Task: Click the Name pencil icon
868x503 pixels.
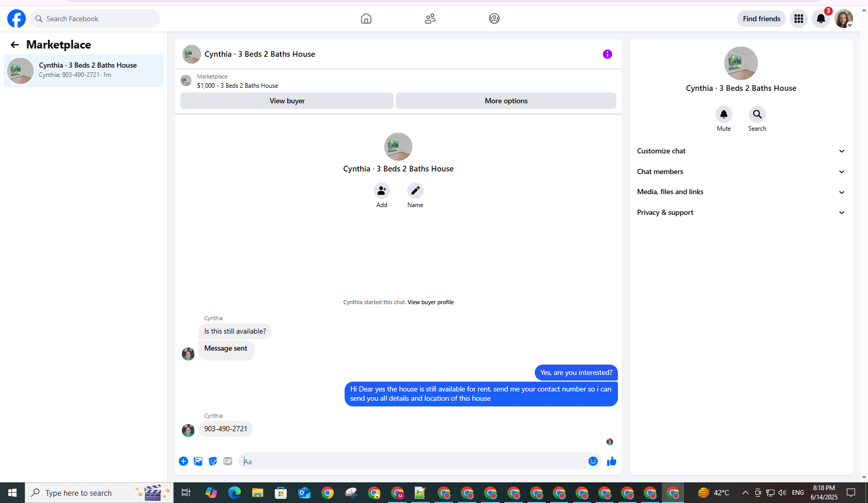Action: pyautogui.click(x=415, y=191)
